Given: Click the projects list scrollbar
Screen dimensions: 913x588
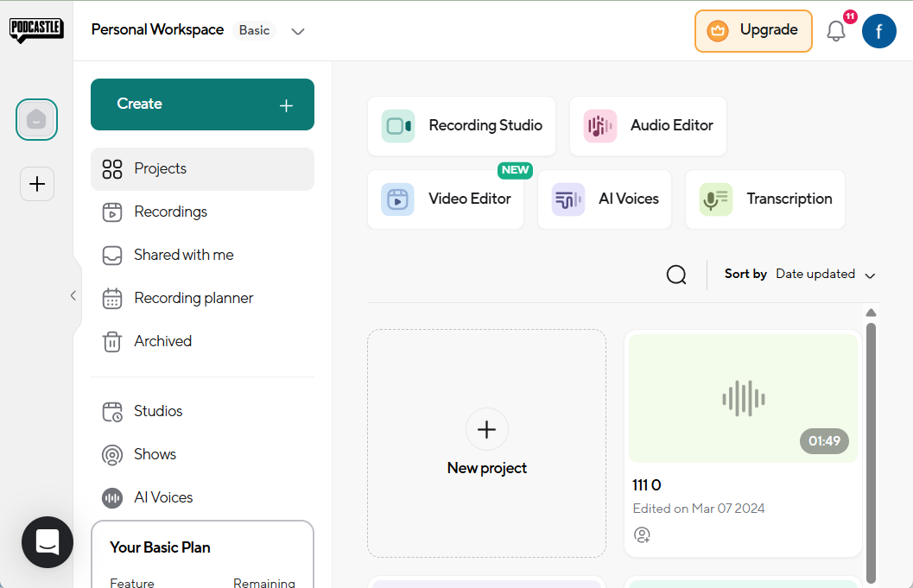Looking at the screenshot, I should coord(871,452).
